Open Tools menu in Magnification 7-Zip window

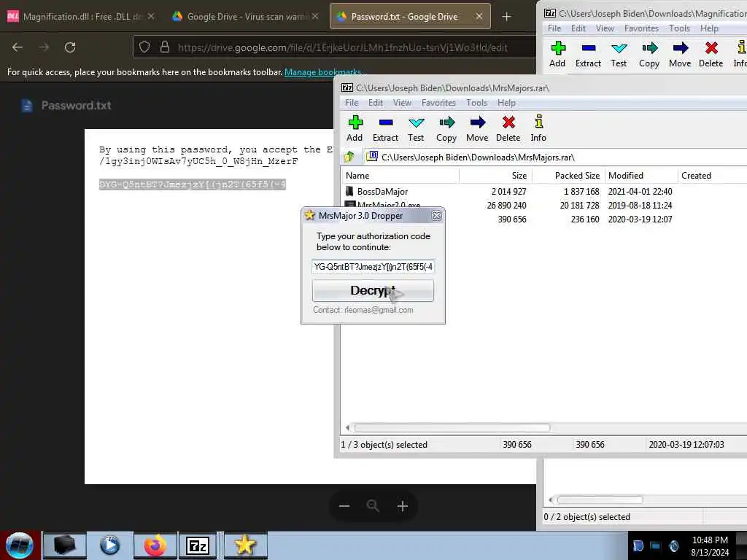coord(679,28)
